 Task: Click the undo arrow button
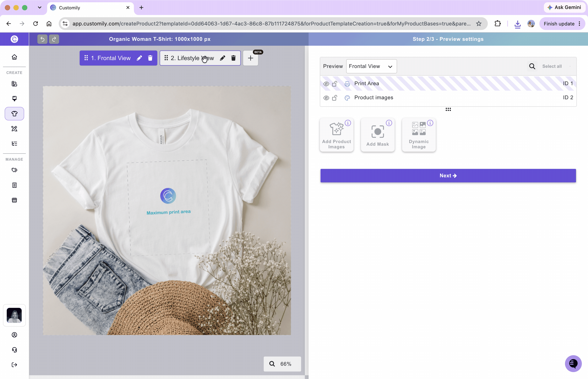click(x=42, y=39)
